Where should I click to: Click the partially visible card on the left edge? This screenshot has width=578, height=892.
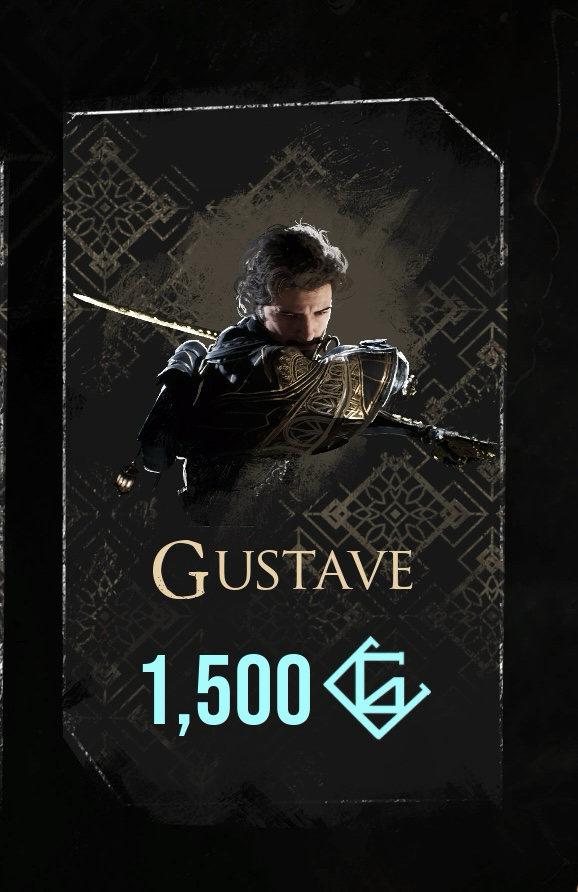click(2, 455)
